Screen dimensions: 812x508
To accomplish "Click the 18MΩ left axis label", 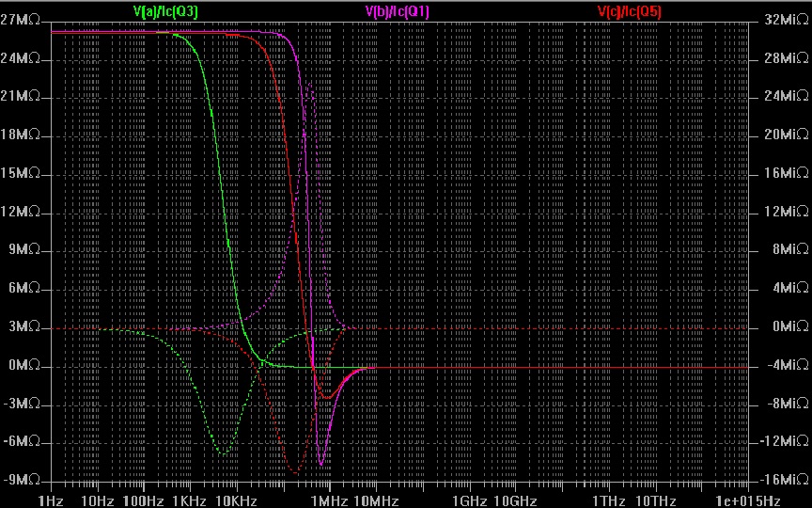I will point(20,135).
